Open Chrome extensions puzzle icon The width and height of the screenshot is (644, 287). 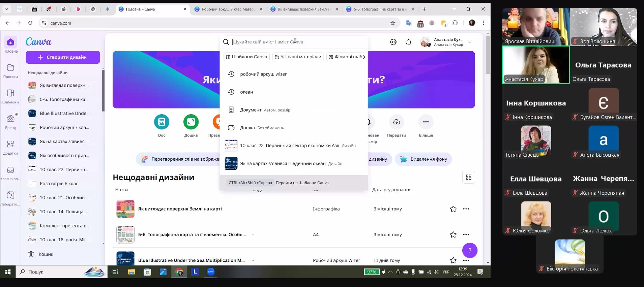pyautogui.click(x=455, y=23)
